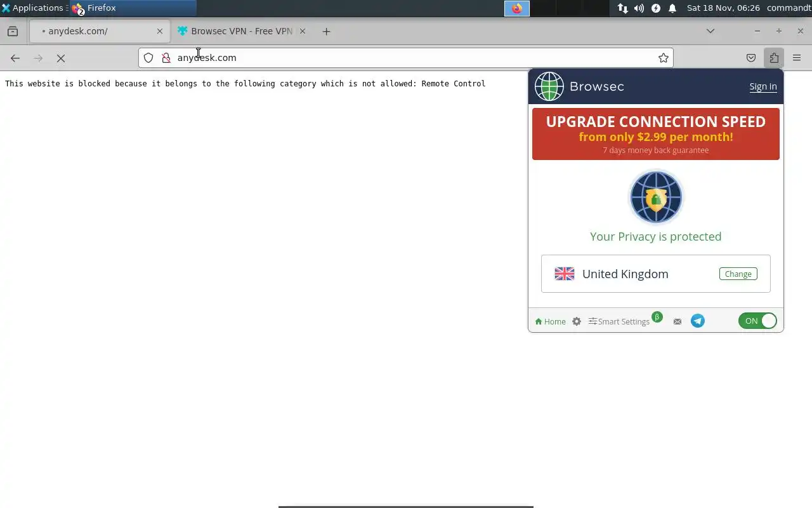
Task: Click the blocked Remote Control message text
Action: click(245, 84)
